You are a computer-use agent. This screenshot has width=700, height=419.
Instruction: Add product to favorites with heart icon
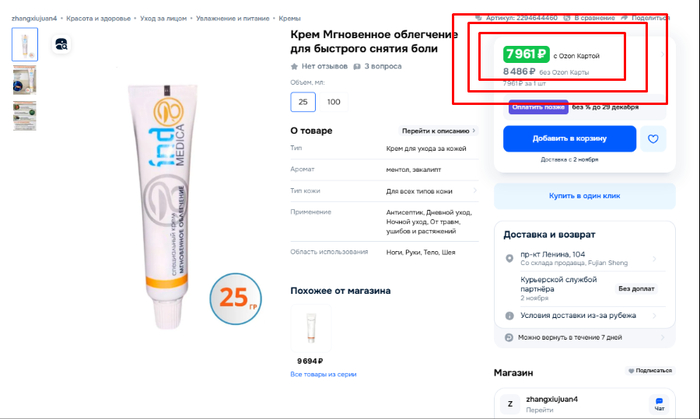pyautogui.click(x=653, y=139)
